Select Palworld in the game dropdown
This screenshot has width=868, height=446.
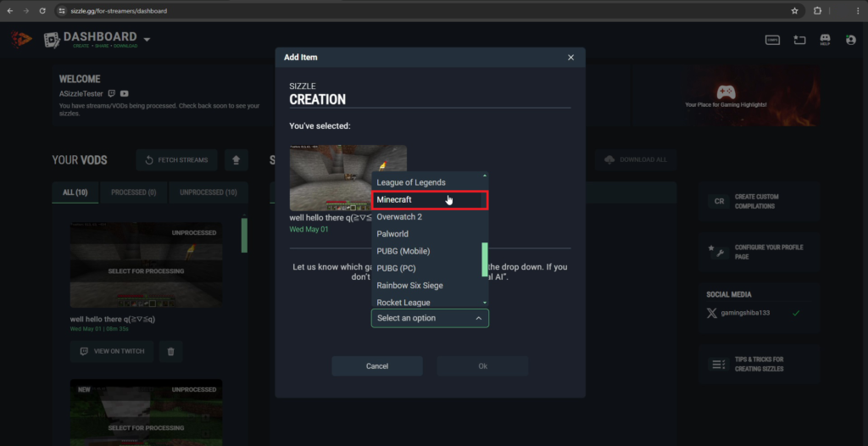[430, 234]
